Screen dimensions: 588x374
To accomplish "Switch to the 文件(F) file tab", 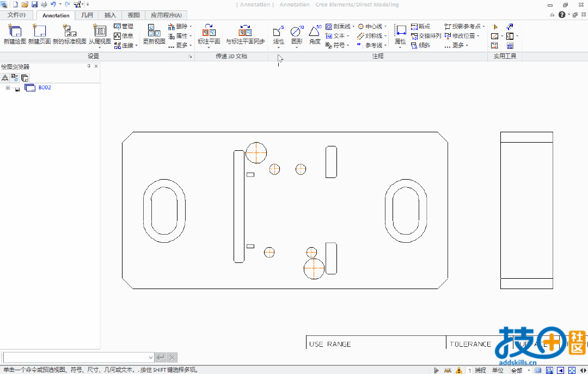I will 16,15.
